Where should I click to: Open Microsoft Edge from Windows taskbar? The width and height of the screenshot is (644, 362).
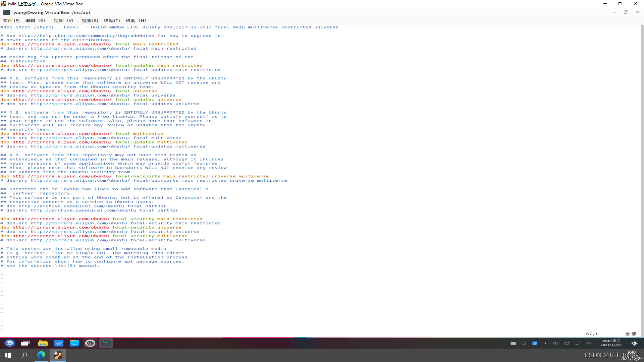[41, 355]
